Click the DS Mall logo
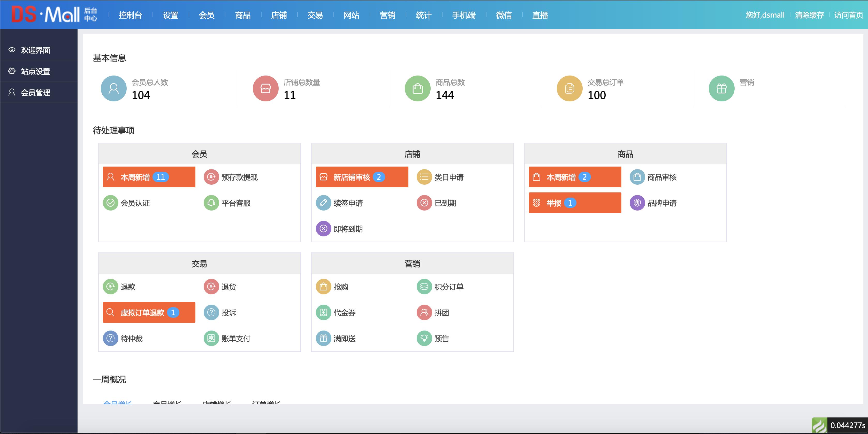Viewport: 868px width, 434px height. point(54,14)
